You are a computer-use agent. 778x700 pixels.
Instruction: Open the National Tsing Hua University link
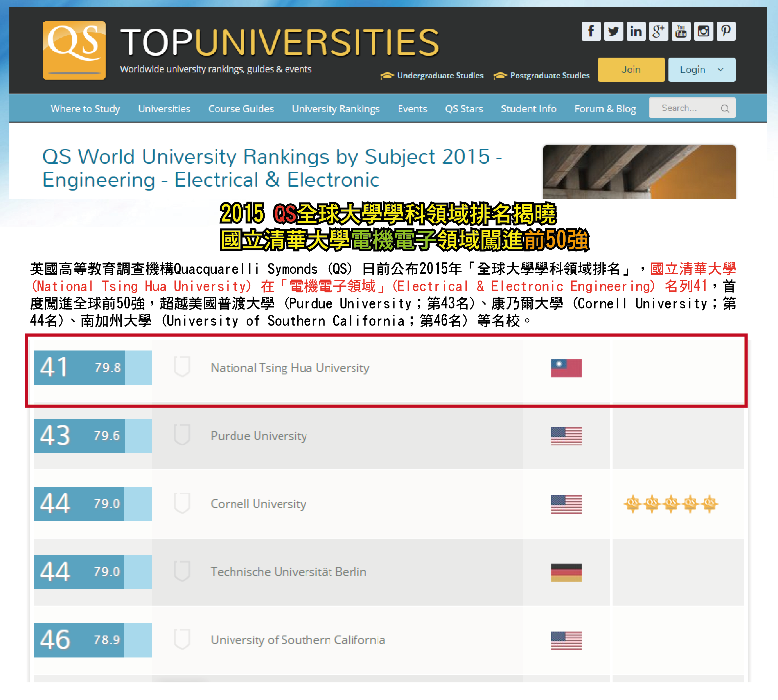click(x=290, y=368)
